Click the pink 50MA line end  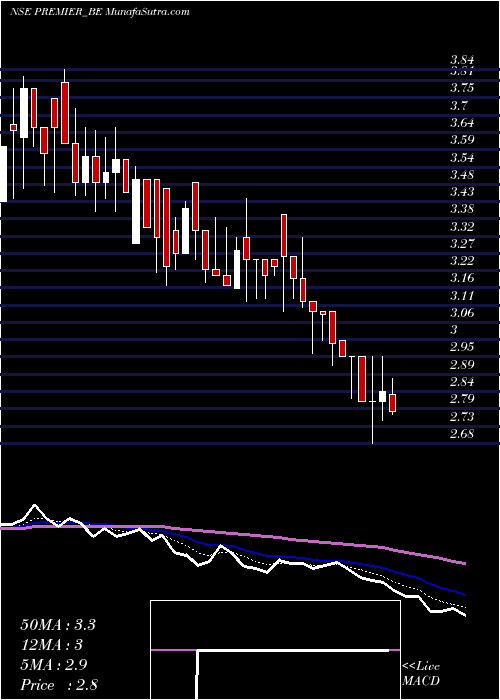464,563
